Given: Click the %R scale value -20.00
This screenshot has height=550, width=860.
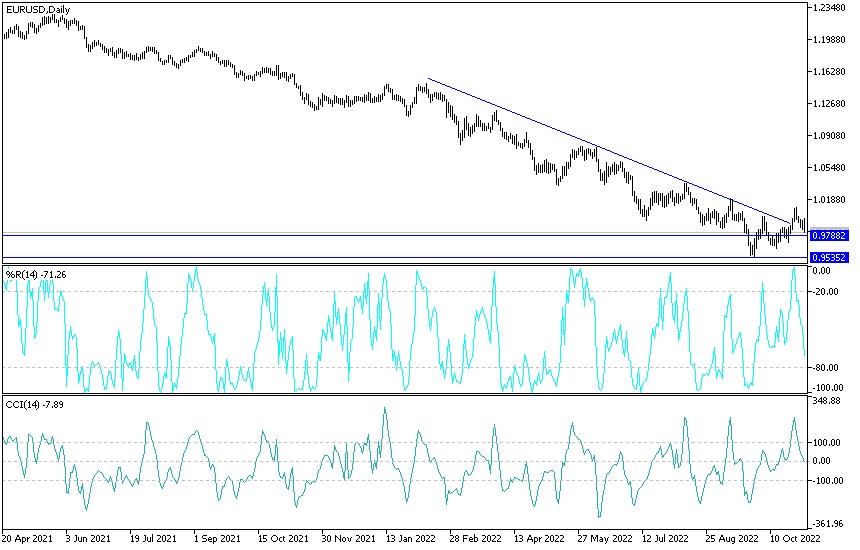Looking at the screenshot, I should pos(827,292).
